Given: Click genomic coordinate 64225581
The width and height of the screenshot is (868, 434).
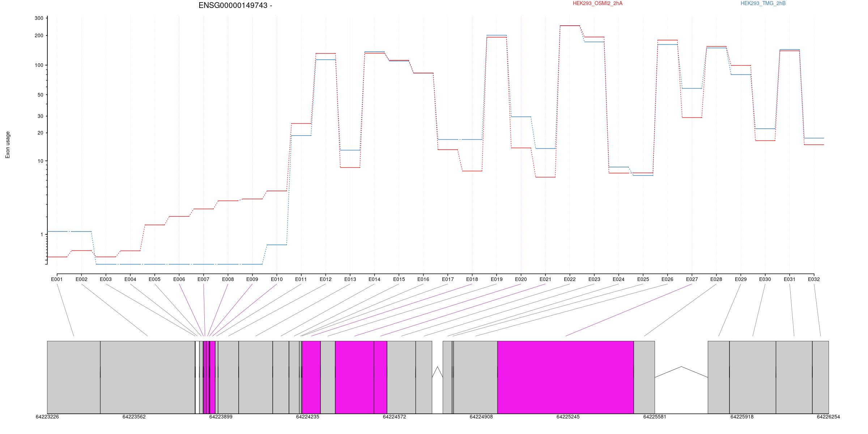Looking at the screenshot, I should coord(655,417).
